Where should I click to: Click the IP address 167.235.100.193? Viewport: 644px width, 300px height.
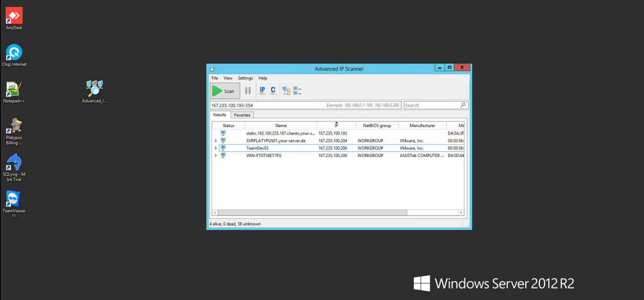(333, 133)
